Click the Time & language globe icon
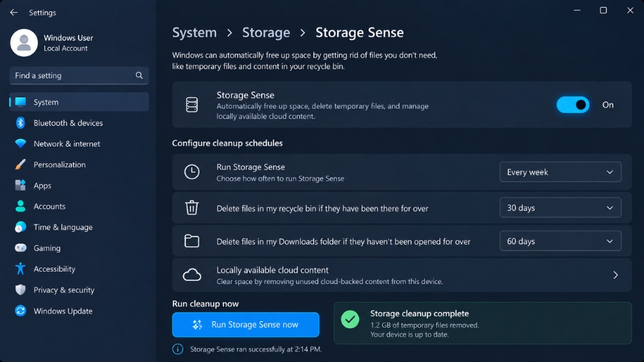644x362 pixels. click(21, 227)
